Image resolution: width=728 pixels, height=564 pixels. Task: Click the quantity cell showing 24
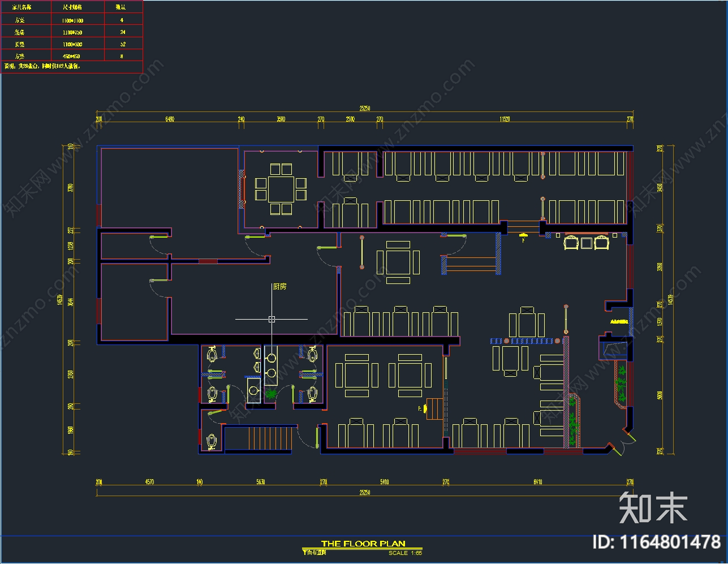coord(123,32)
